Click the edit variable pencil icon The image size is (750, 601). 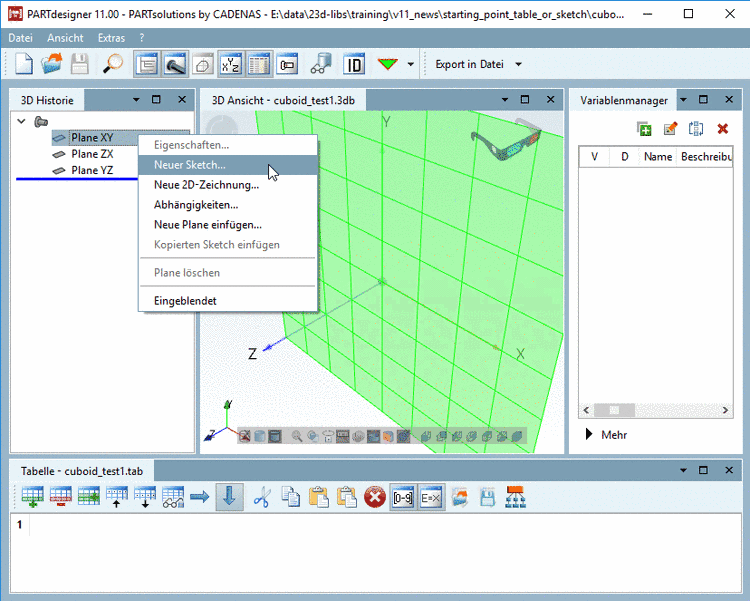(x=671, y=128)
